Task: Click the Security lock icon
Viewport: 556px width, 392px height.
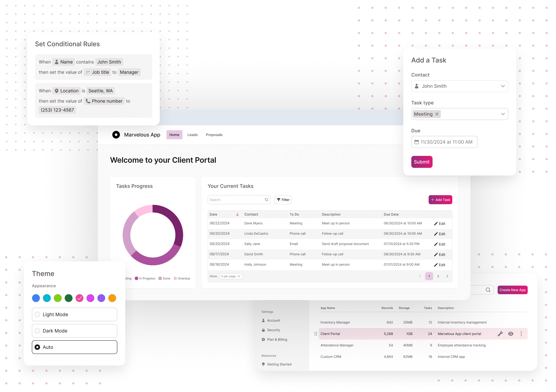Action: click(x=263, y=330)
